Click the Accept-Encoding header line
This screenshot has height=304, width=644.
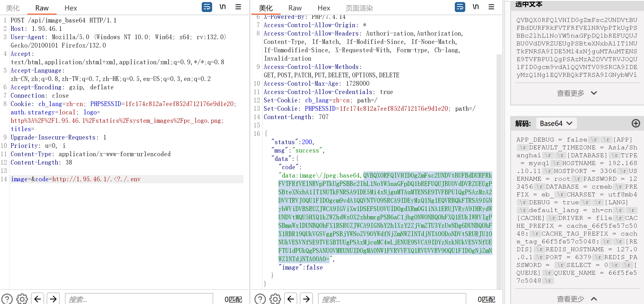62,87
